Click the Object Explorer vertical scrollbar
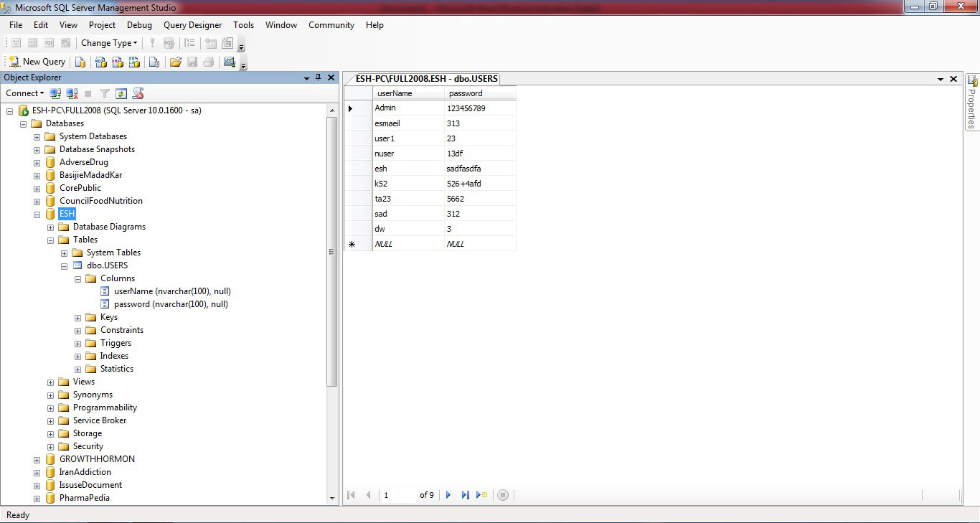 click(331, 251)
